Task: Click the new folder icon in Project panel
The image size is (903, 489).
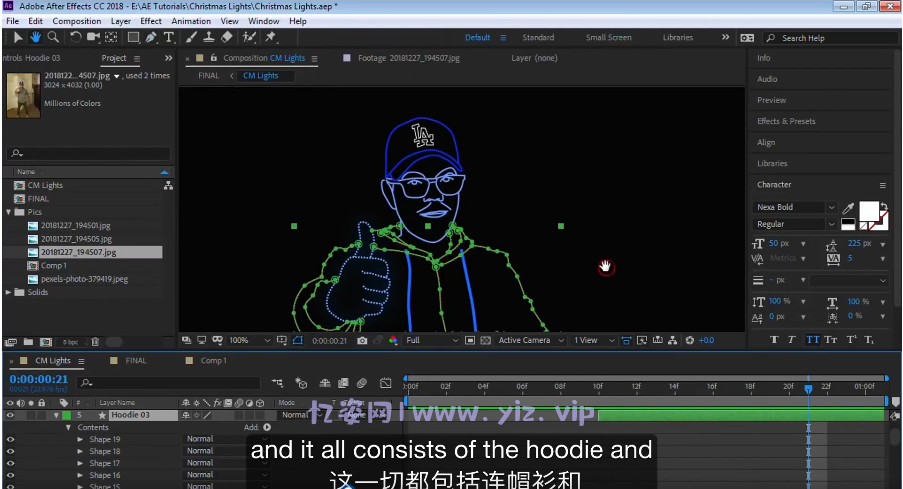Action: (x=28, y=342)
